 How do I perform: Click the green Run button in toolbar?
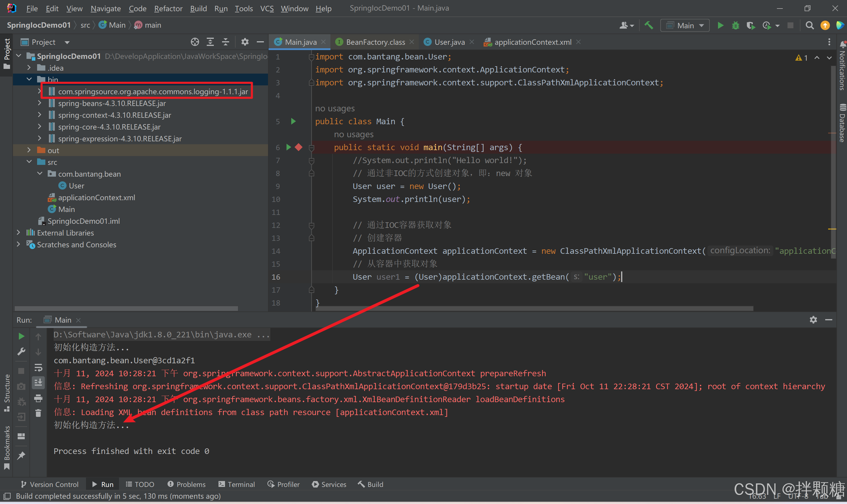click(720, 26)
